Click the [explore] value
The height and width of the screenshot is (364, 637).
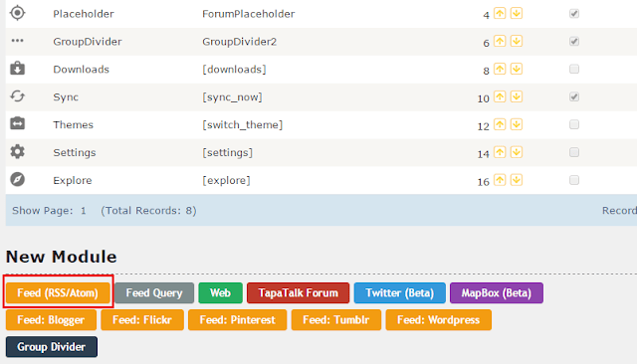pos(226,180)
